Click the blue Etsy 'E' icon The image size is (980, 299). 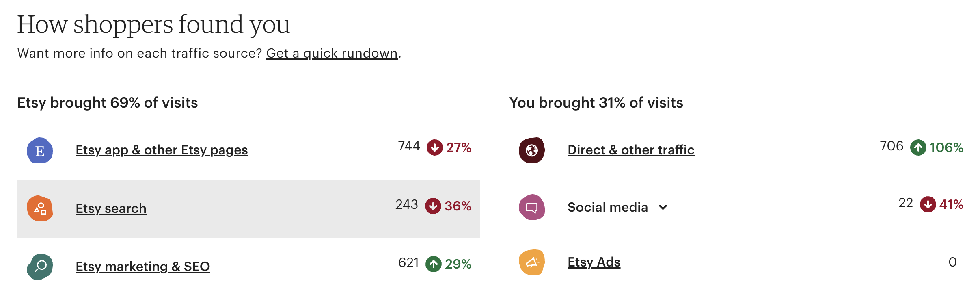40,151
